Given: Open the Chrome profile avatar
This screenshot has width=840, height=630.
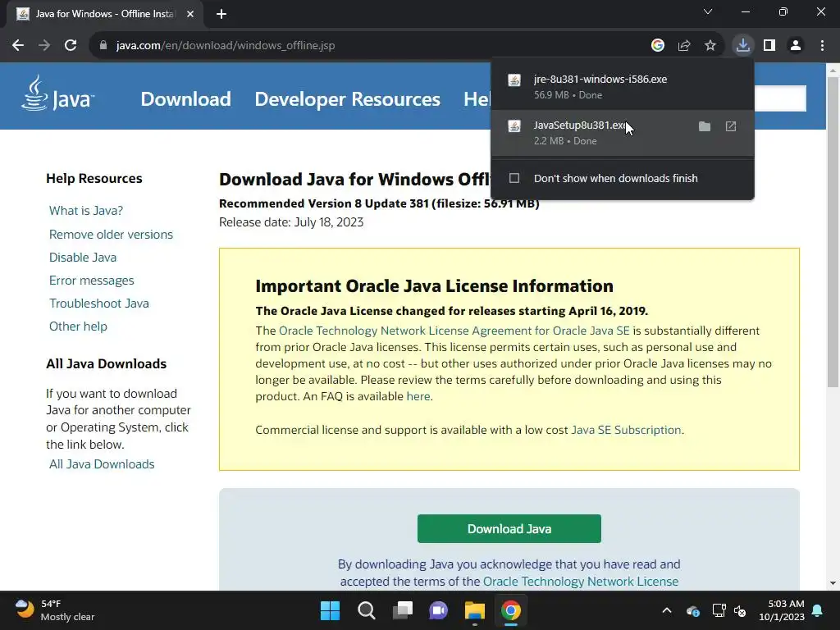Looking at the screenshot, I should (x=796, y=46).
